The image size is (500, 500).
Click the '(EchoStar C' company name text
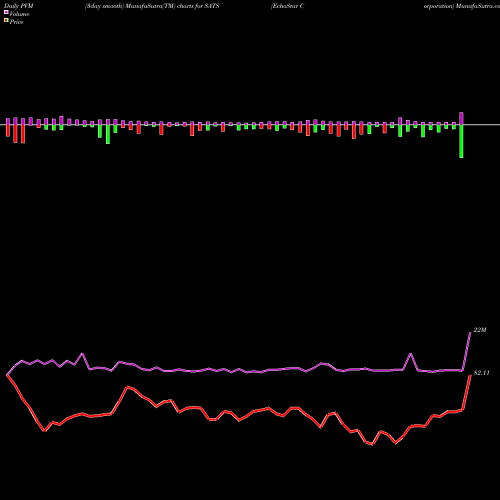pos(287,6)
